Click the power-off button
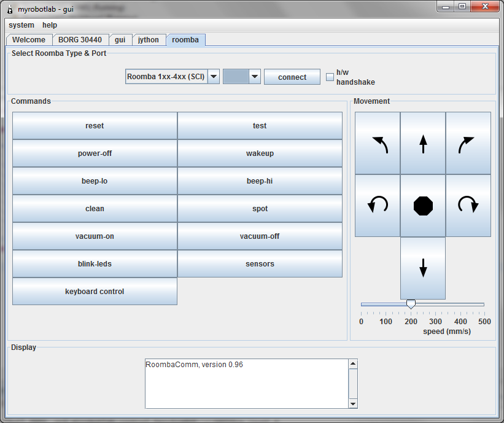504x423 pixels. [x=95, y=153]
